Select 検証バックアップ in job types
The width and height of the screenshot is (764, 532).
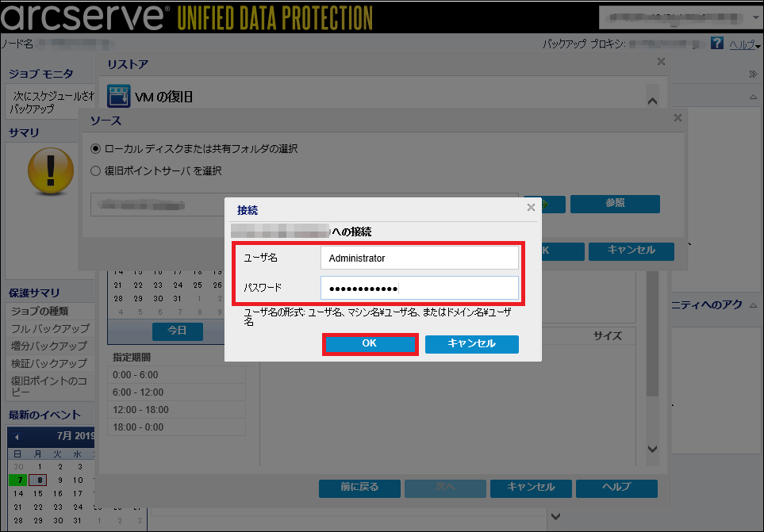tap(50, 364)
